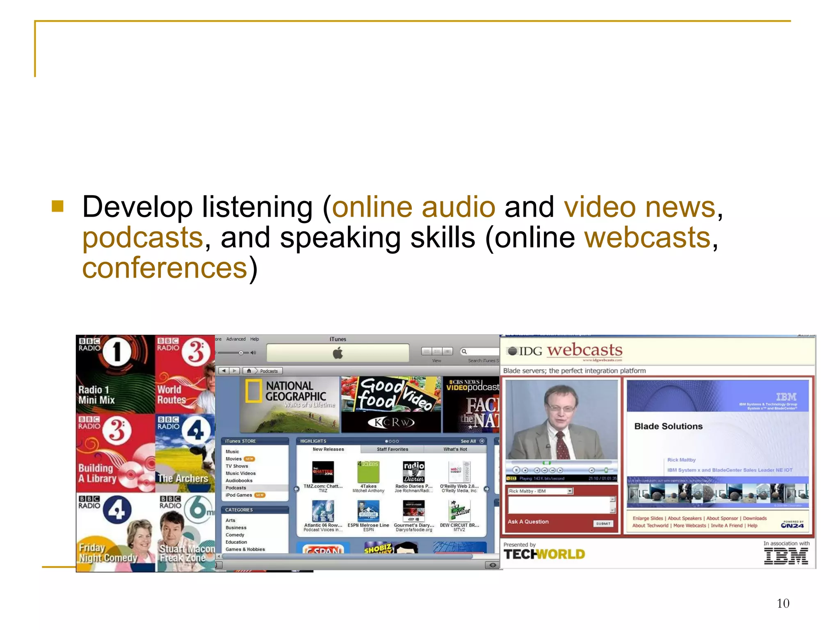The image size is (840, 630).
Task: Switch to the Staff Favorites tab
Action: (393, 450)
